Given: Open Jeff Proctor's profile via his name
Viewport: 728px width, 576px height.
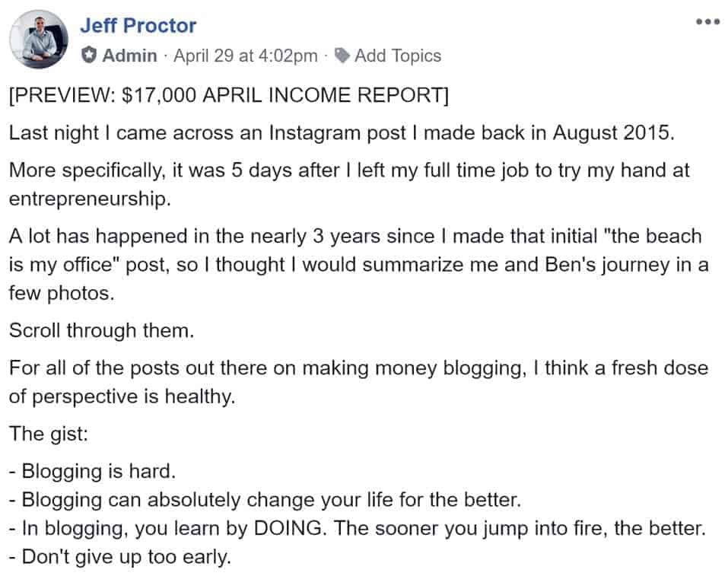Looking at the screenshot, I should pyautogui.click(x=138, y=24).
